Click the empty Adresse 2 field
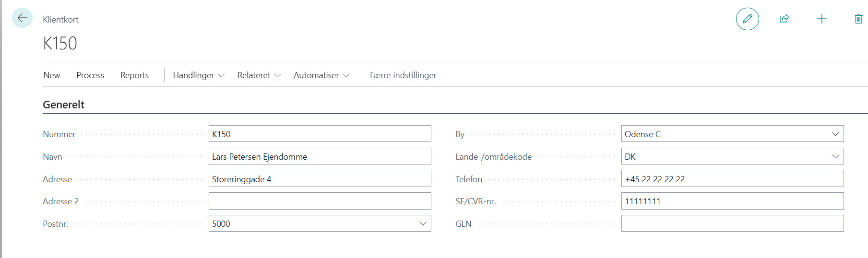The image size is (868, 258). coord(320,201)
